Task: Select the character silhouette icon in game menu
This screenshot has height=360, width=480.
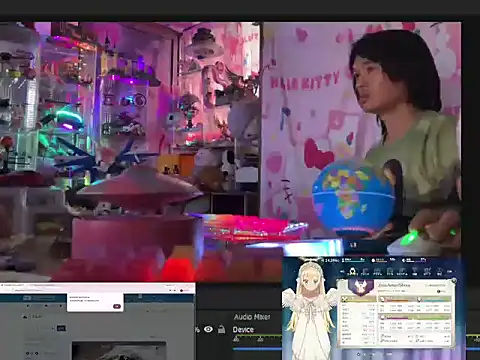Action: (352, 271)
